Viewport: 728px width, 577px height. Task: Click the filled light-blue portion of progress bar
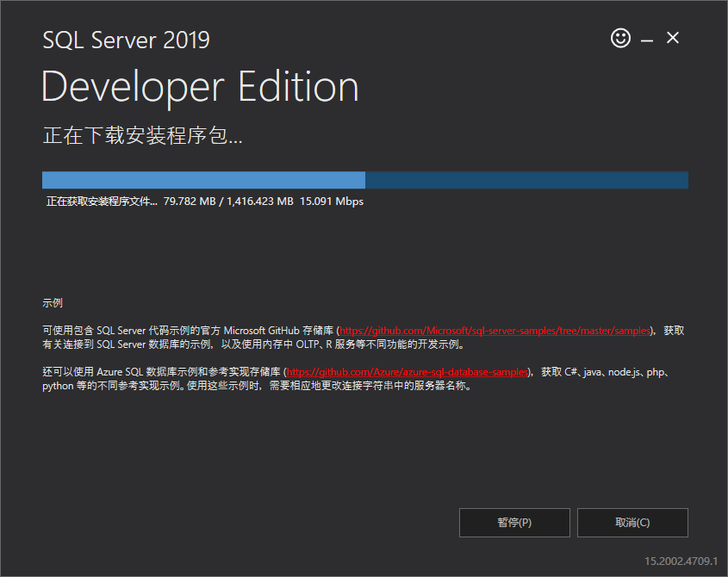(203, 180)
